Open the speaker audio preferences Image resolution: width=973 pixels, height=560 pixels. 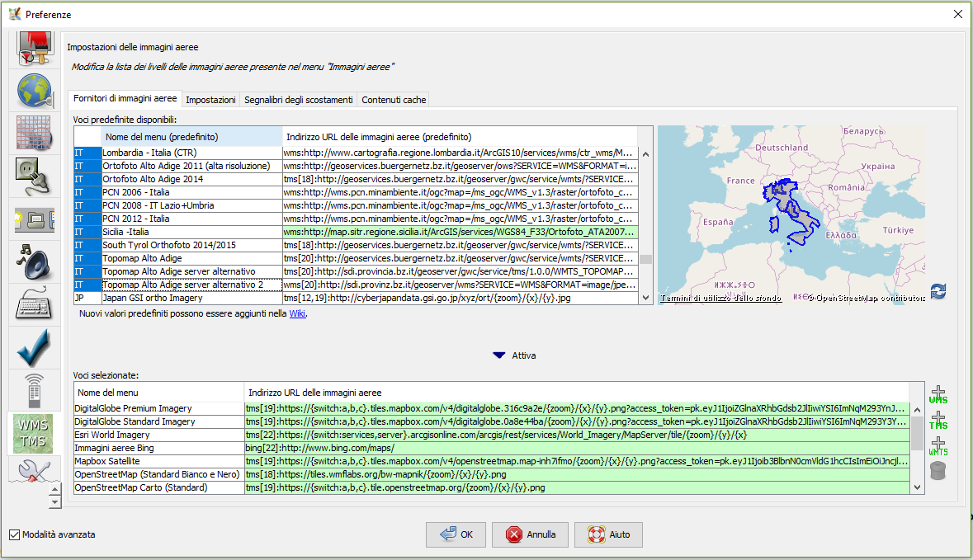click(35, 263)
